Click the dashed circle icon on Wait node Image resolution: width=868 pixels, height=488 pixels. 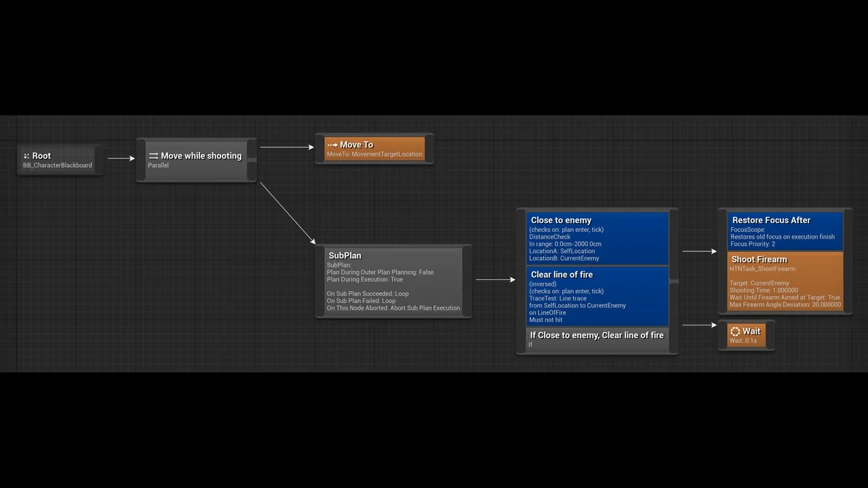point(735,331)
